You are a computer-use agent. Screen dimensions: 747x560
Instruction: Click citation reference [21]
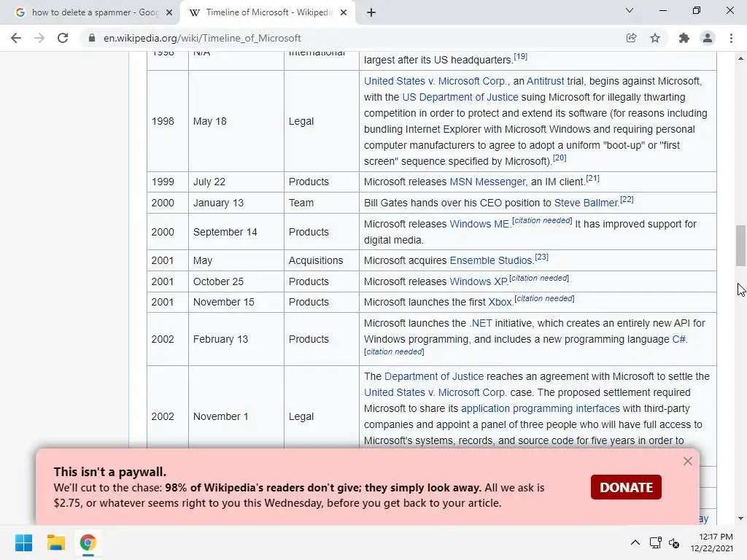592,179
